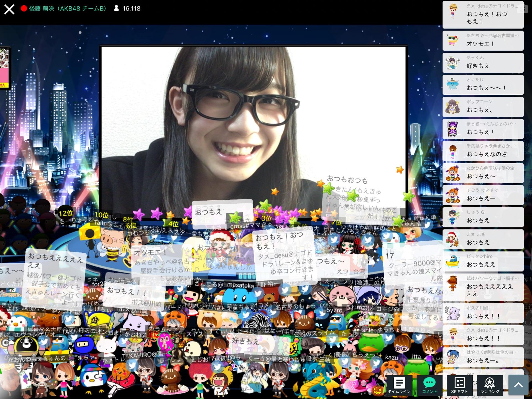Tap はやほく's blue-haired avatar in comments
Image resolution: width=532 pixels, height=399 pixels.
(x=453, y=357)
